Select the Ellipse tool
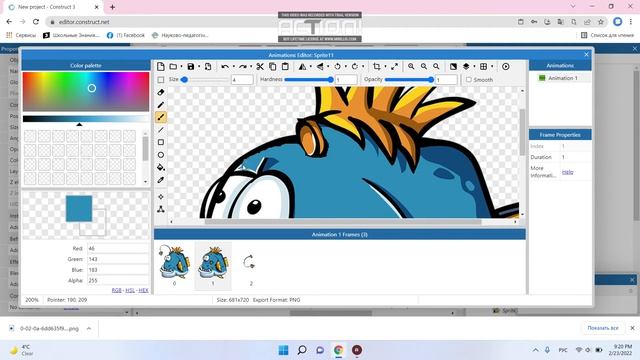This screenshot has width=640, height=360. [x=161, y=155]
